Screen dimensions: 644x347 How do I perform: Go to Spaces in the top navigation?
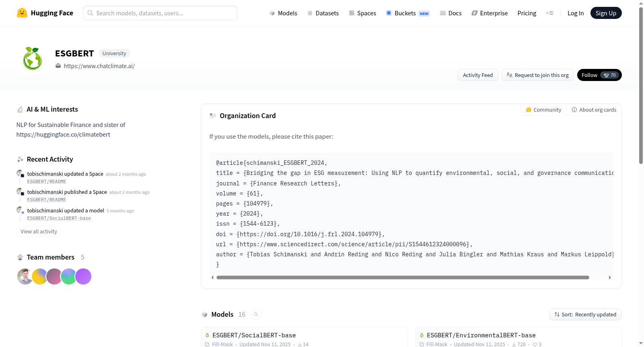tap(362, 13)
